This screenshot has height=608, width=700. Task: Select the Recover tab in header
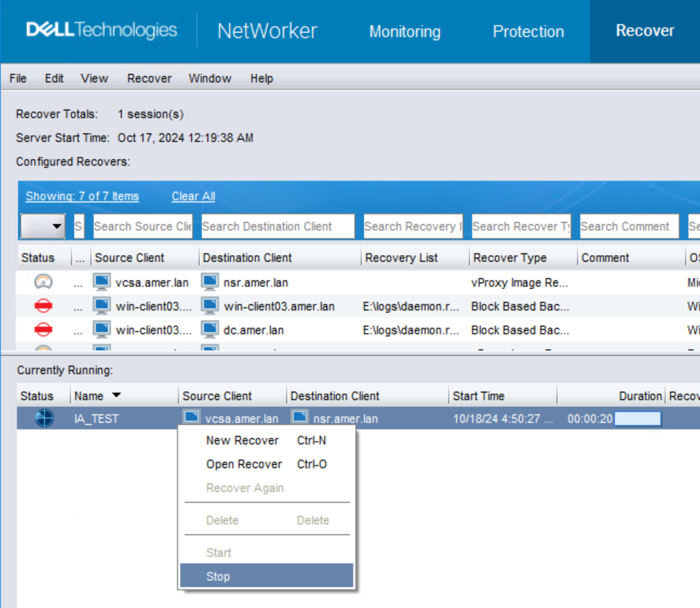coord(645,30)
